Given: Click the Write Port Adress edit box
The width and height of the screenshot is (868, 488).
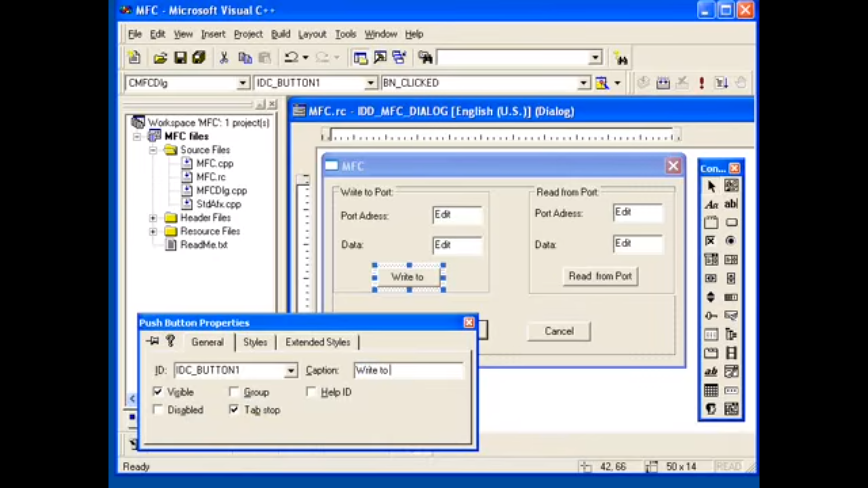Looking at the screenshot, I should coord(457,215).
